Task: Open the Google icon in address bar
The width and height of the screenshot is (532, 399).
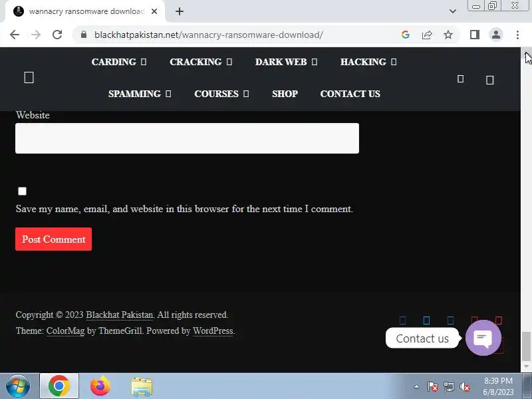Action: coord(406,35)
